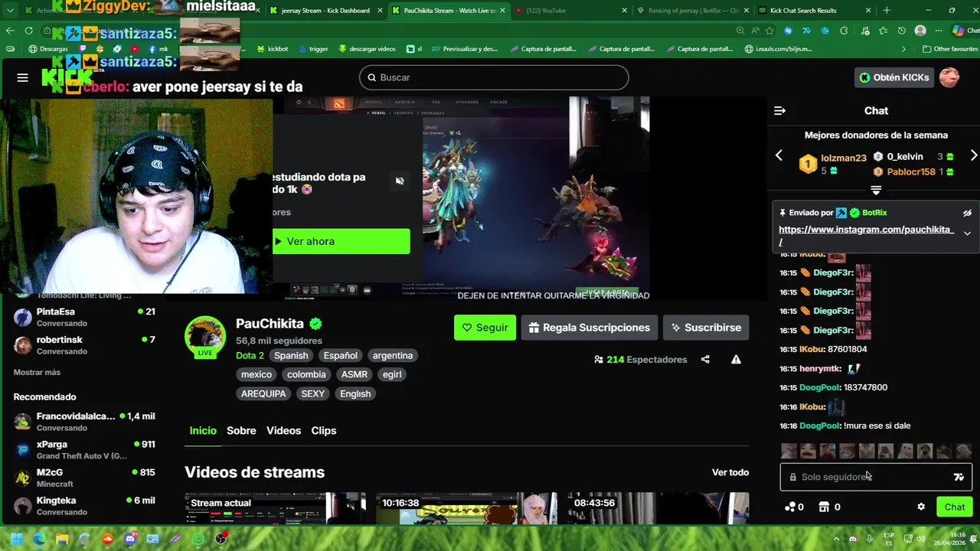Image resolution: width=980 pixels, height=551 pixels.
Task: Click Ver todo for stream videos
Action: tap(730, 472)
